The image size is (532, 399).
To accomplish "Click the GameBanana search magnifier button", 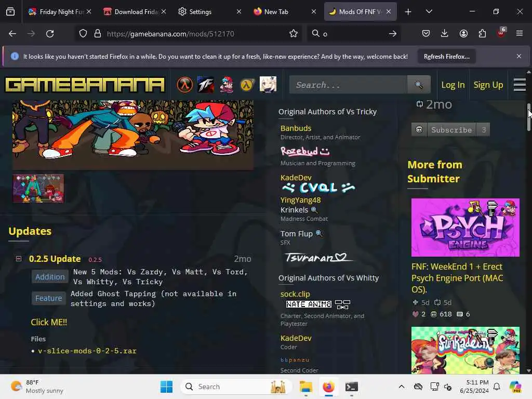I will click(419, 85).
